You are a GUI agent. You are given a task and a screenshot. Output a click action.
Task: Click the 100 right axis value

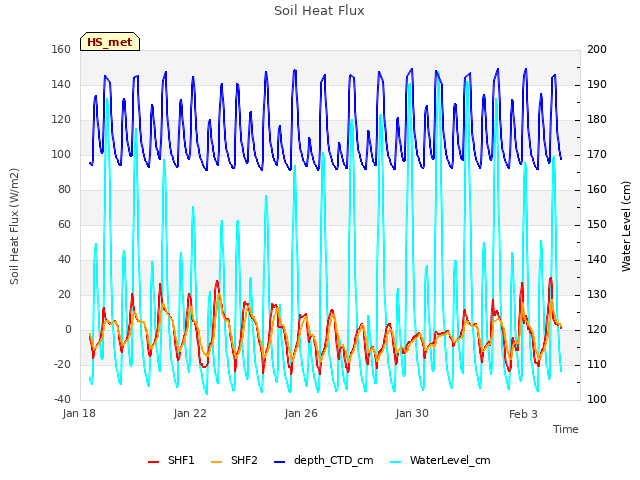597,399
